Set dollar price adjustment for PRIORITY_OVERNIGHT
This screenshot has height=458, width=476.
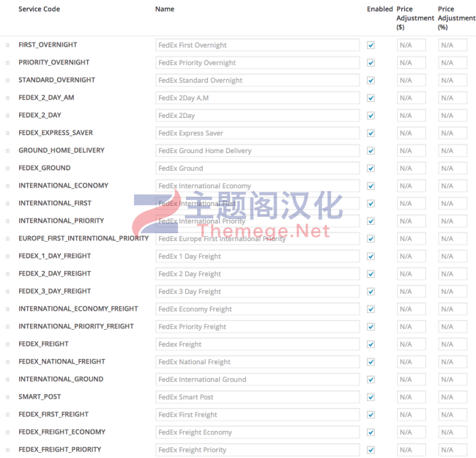point(412,63)
